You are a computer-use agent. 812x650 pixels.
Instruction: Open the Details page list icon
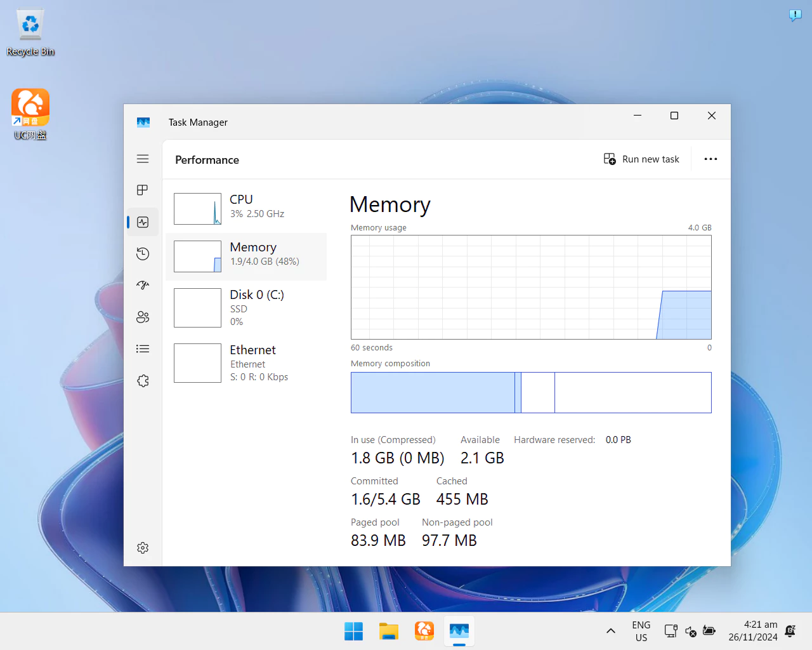143,348
